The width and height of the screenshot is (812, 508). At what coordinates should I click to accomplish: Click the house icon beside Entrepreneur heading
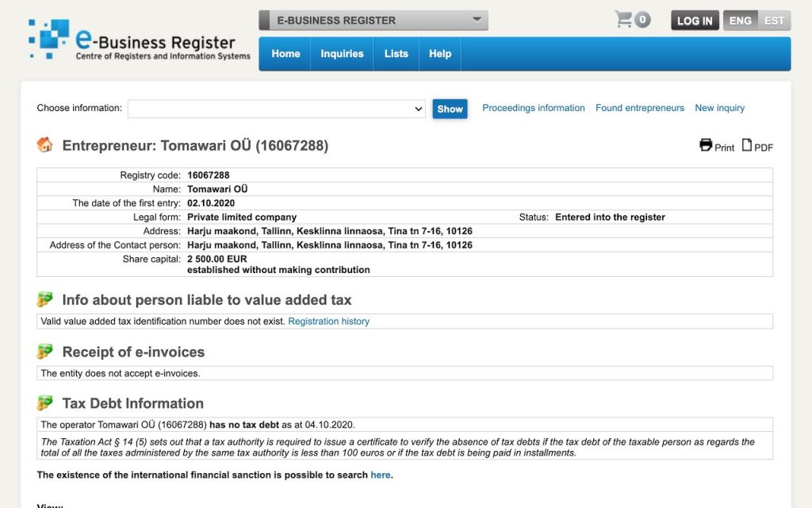[x=44, y=144]
